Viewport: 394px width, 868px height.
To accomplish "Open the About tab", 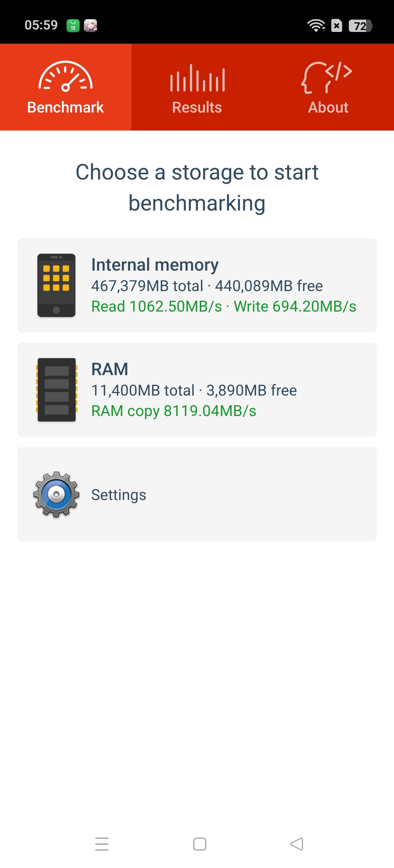I will coord(328,107).
